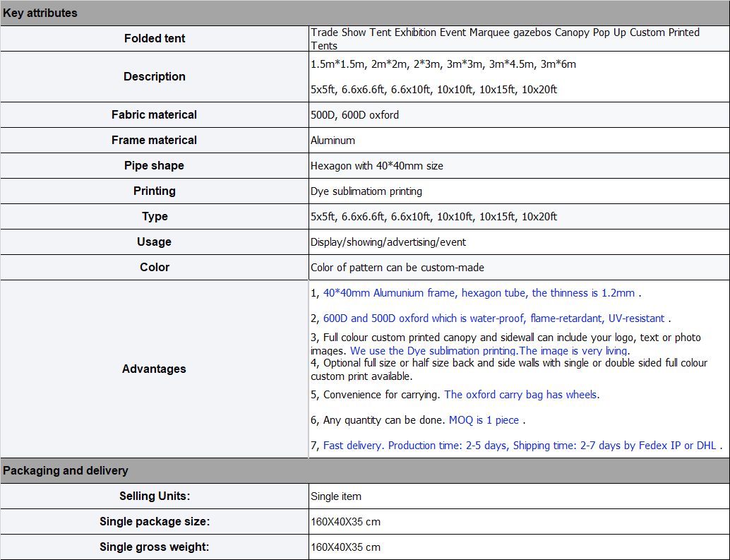Click the 'Key attributes' section header
This screenshot has height=560, width=730.
[x=365, y=13]
